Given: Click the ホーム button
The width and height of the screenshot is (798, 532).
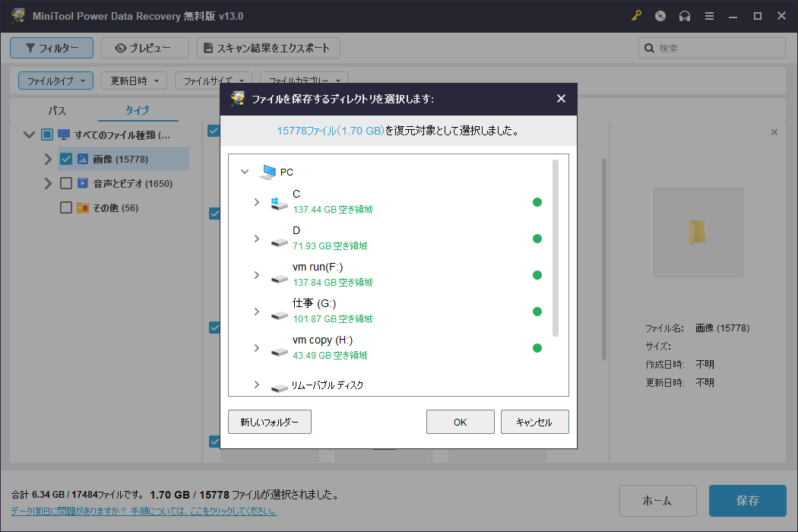Looking at the screenshot, I should coord(657,500).
